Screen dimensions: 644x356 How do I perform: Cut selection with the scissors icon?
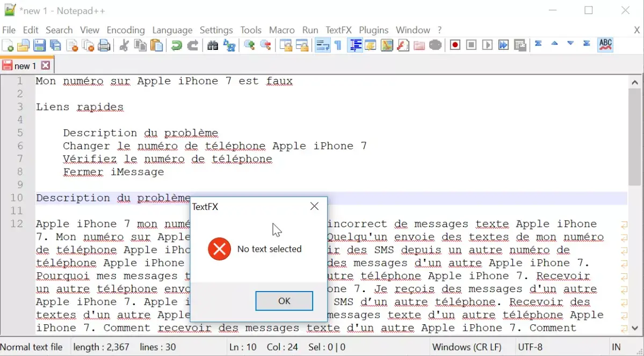(x=124, y=45)
